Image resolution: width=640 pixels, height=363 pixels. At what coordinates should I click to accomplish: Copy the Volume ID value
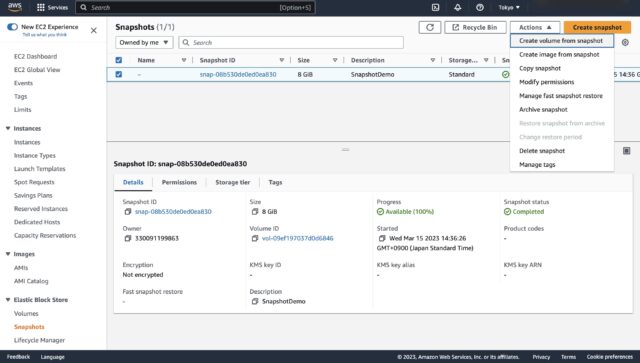click(x=255, y=238)
